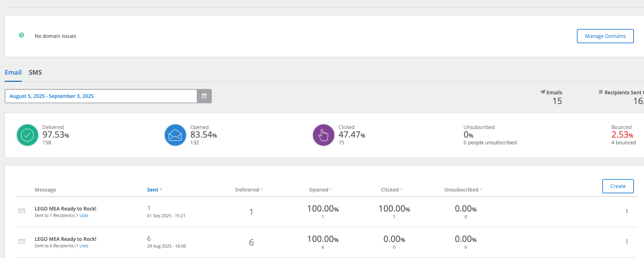Switch to the SMS tab
The width and height of the screenshot is (644, 258).
click(35, 73)
